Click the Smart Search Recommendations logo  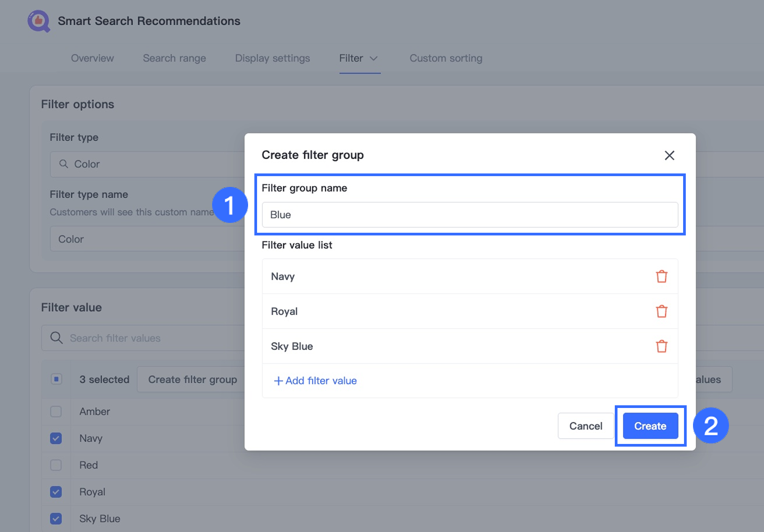[39, 21]
